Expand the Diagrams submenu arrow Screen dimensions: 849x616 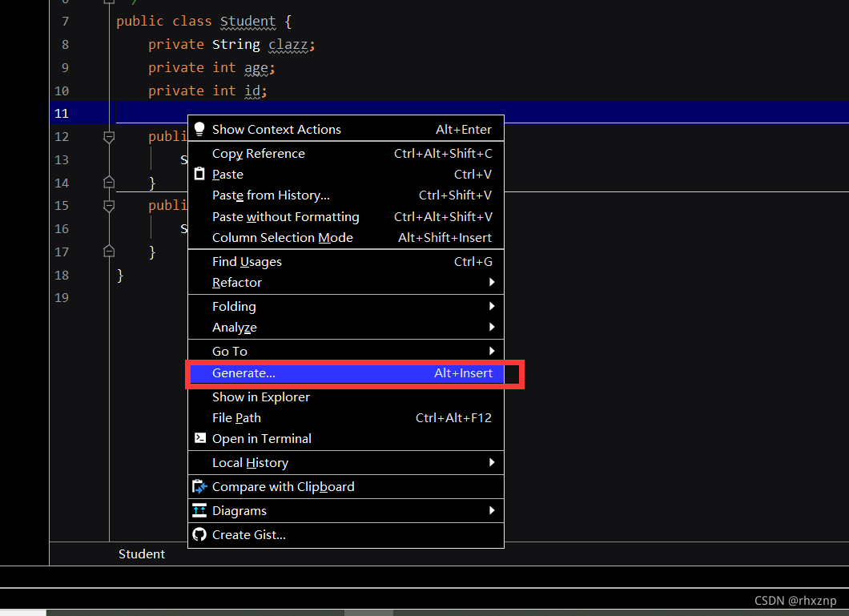point(492,510)
